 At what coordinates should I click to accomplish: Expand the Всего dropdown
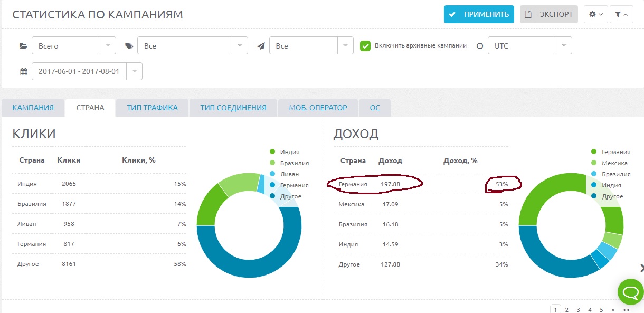[73, 46]
